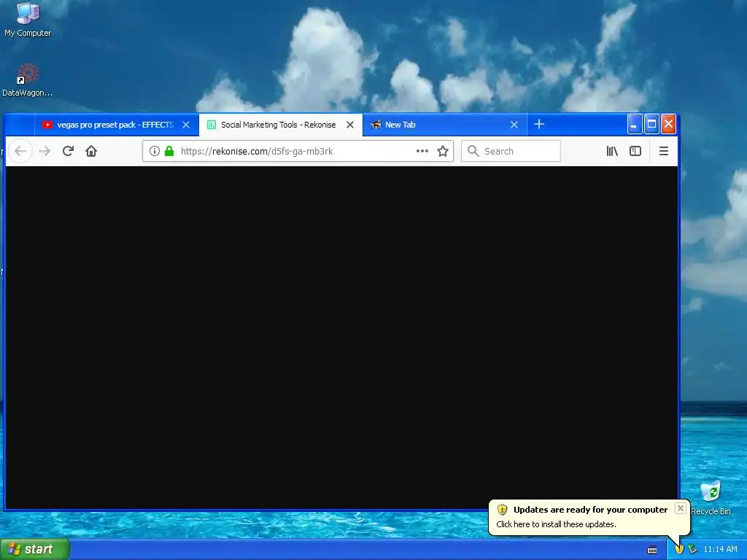
Task: Select the DataWagon desktop shortcut
Action: point(27,80)
